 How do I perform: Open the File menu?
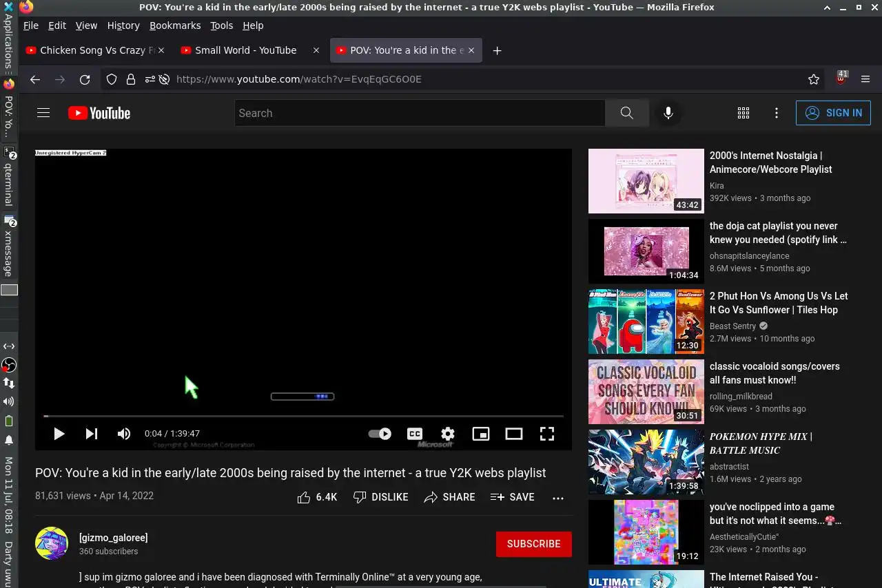click(x=30, y=25)
